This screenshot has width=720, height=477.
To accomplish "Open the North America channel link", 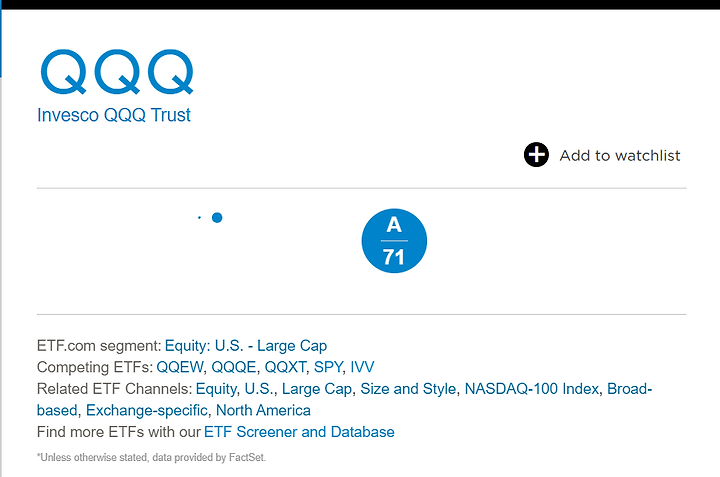I will click(x=263, y=410).
